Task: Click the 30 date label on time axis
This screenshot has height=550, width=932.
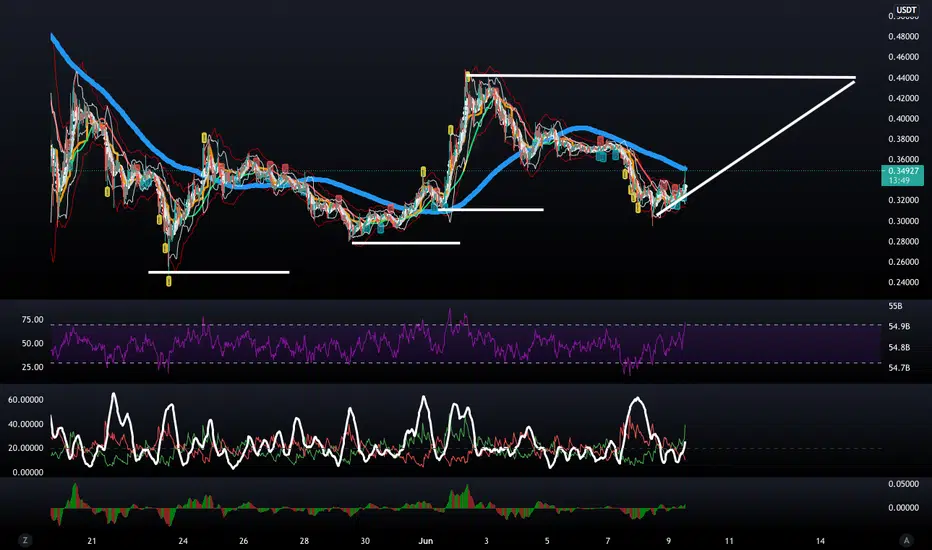Action: (365, 541)
